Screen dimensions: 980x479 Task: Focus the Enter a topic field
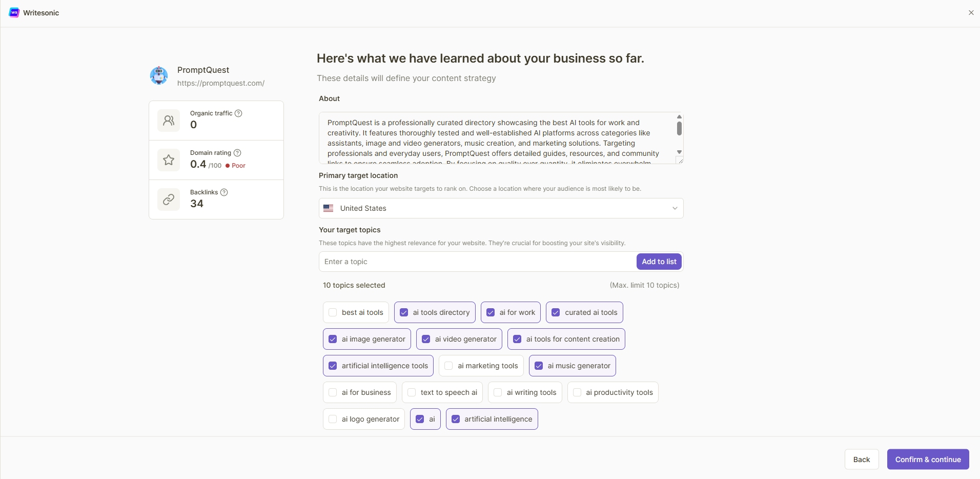477,262
